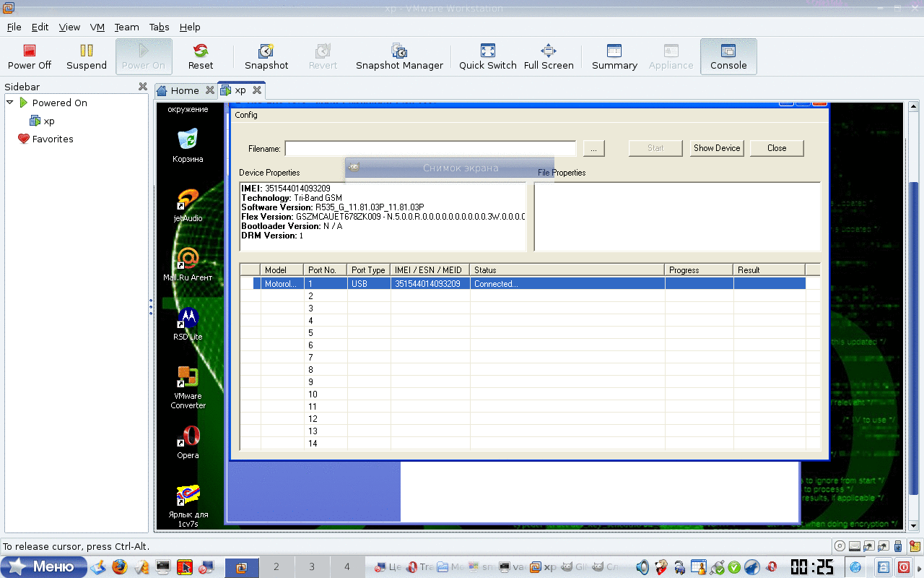This screenshot has width=924, height=578.
Task: Select Favorites in the sidebar
Action: (x=45, y=139)
